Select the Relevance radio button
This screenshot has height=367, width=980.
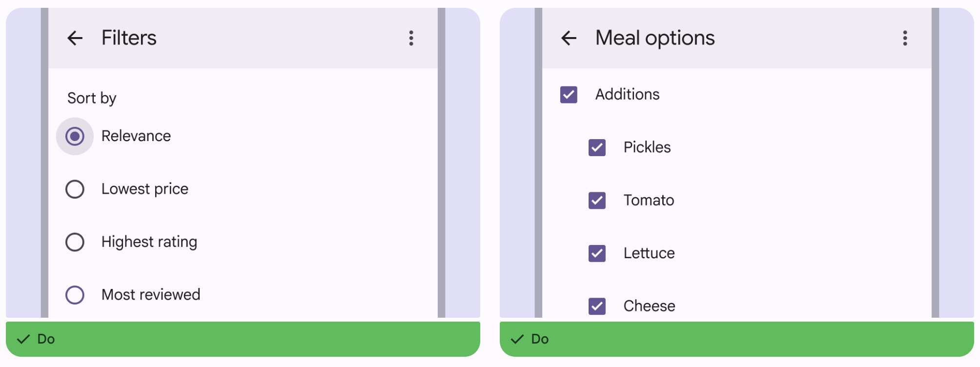tap(75, 136)
